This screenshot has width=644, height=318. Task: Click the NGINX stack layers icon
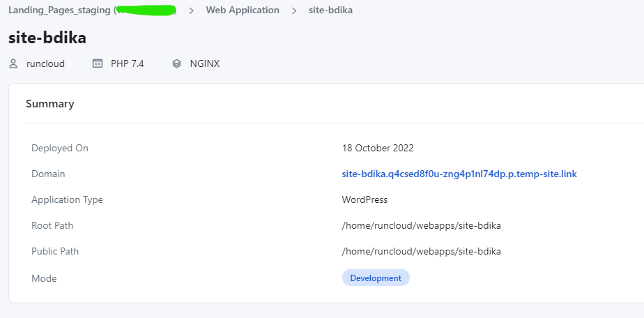[x=177, y=63]
